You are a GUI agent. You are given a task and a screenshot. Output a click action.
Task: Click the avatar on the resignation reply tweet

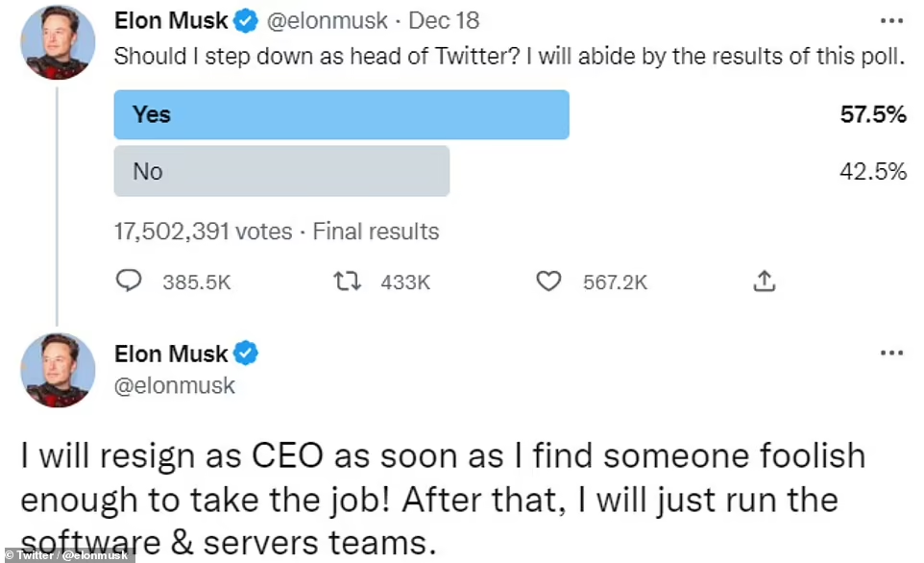click(58, 370)
